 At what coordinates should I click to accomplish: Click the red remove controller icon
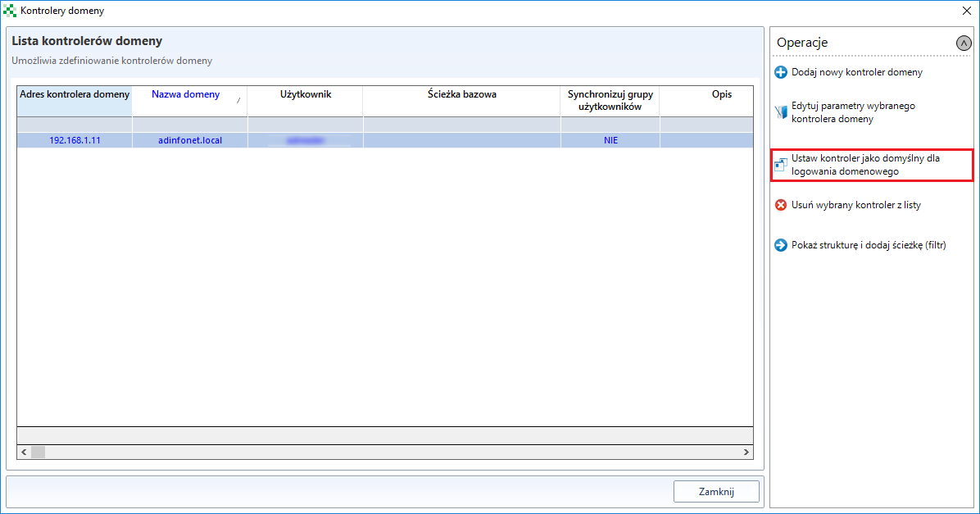(x=781, y=205)
